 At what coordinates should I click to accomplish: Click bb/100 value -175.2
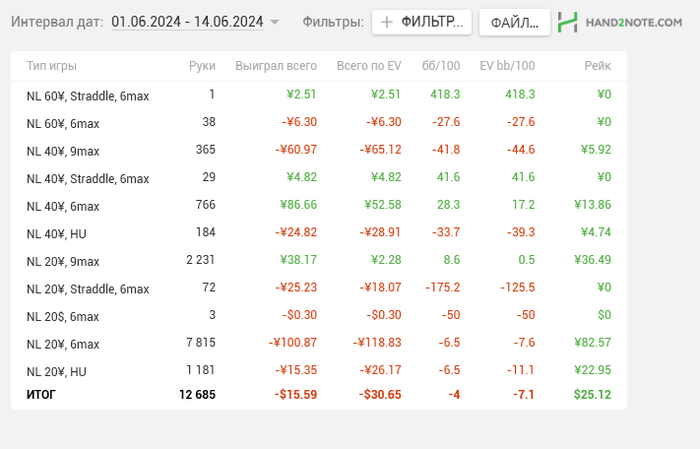pos(442,287)
